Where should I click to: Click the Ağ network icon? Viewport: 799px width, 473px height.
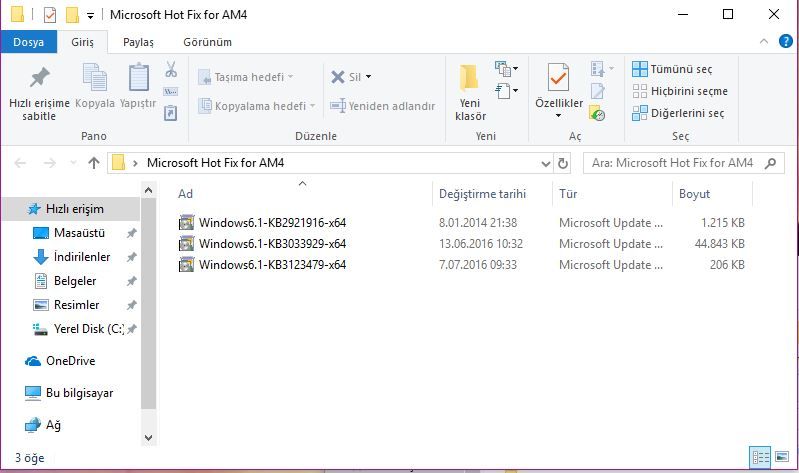(x=33, y=425)
